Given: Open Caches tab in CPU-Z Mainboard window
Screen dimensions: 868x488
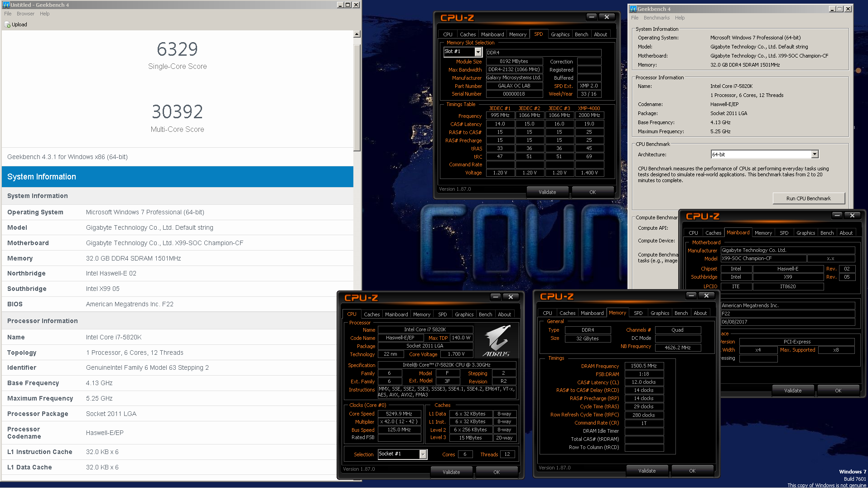Looking at the screenshot, I should [713, 233].
